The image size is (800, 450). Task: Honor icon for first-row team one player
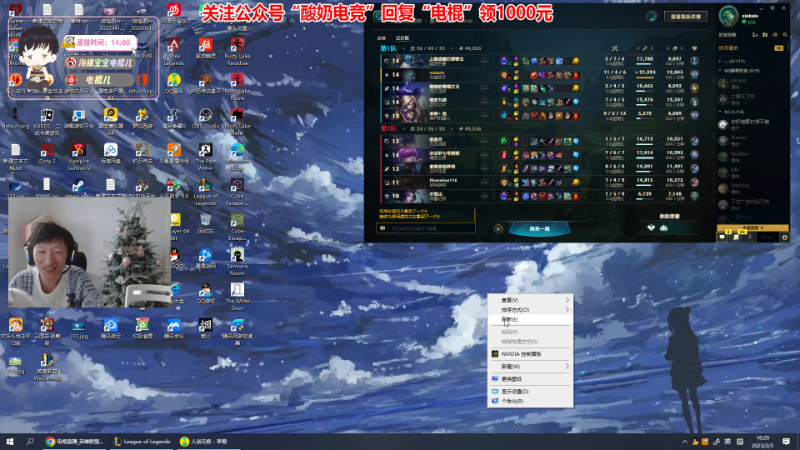pos(694,61)
